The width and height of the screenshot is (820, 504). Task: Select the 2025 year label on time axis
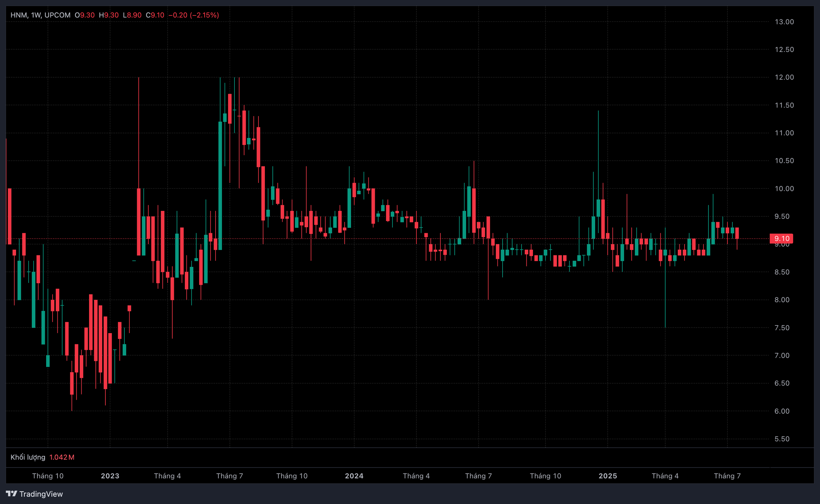point(608,476)
